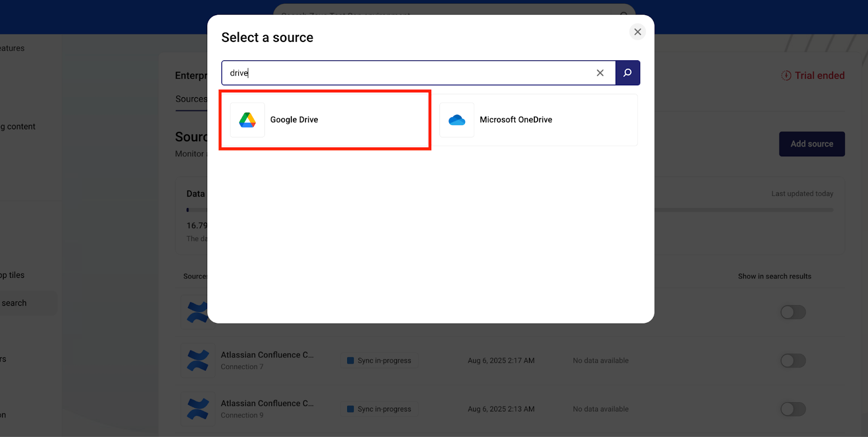Screen dimensions: 868x437
Task: Enable search results for Connection 7
Action: [793, 360]
